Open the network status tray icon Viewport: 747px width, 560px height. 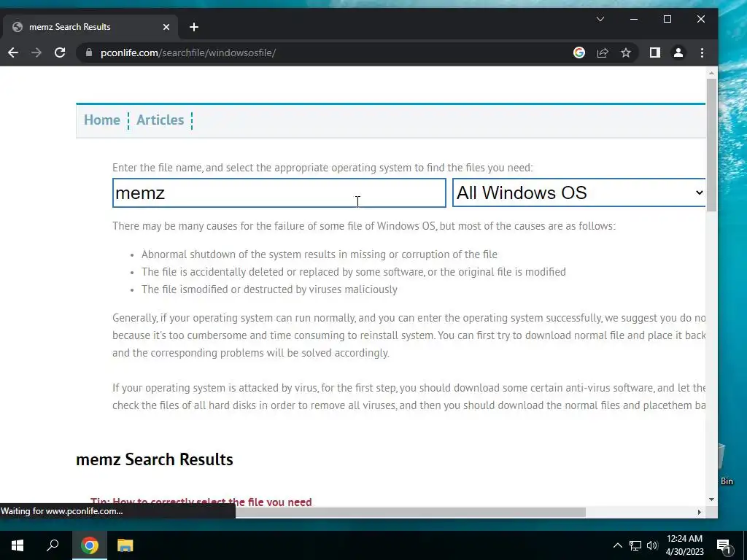point(635,545)
